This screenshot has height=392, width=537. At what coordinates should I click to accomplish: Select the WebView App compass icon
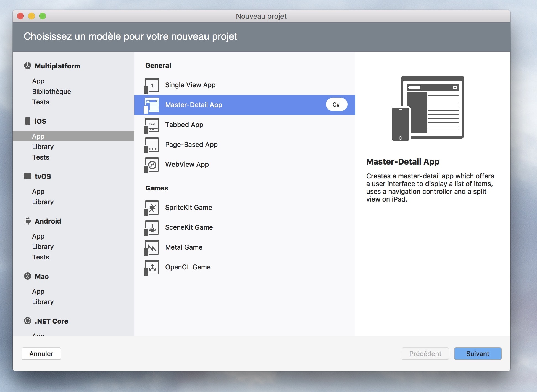coord(151,165)
